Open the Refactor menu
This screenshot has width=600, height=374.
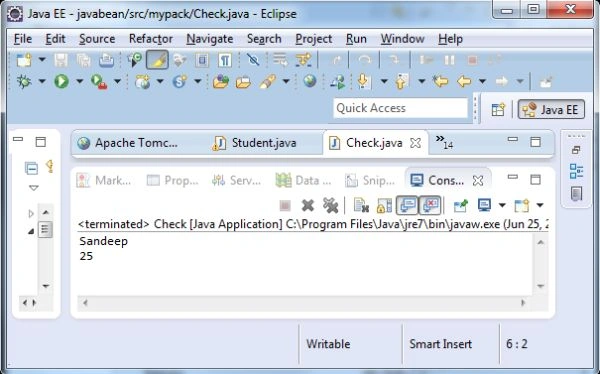pos(151,39)
